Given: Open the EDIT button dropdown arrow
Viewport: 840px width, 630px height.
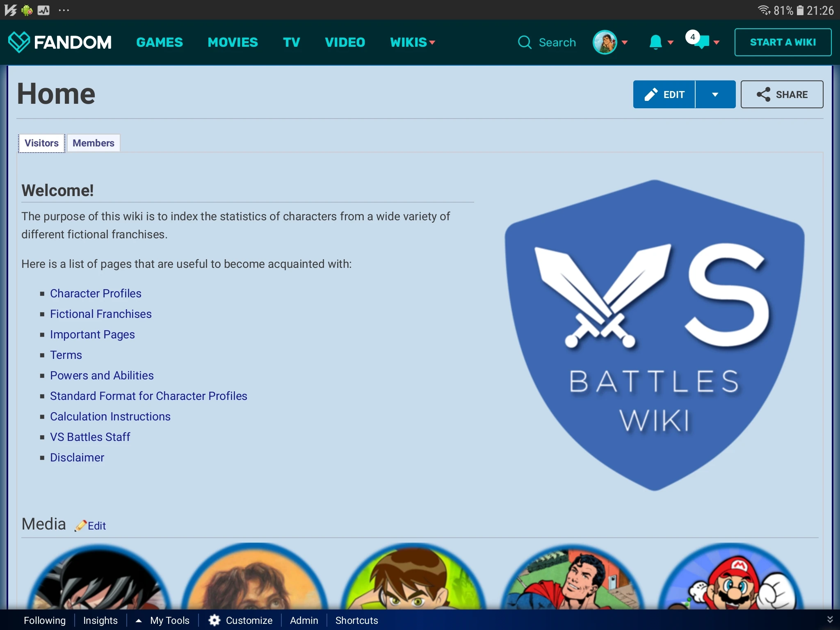Looking at the screenshot, I should tap(715, 95).
